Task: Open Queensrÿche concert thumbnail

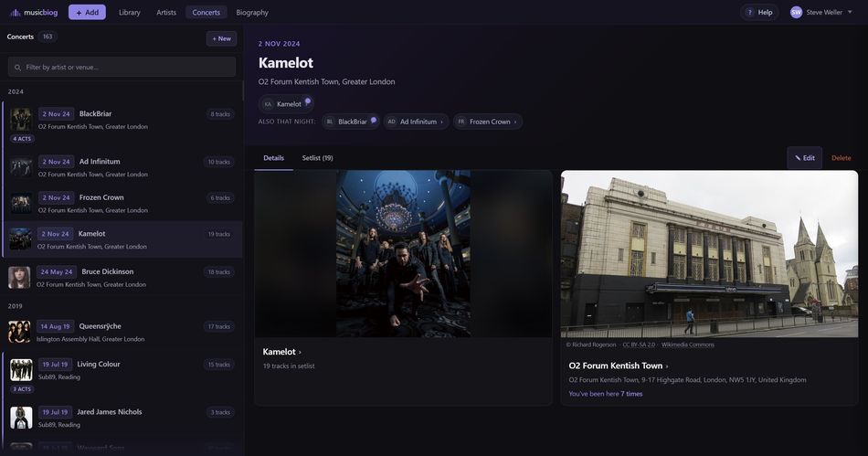Action: 19,332
